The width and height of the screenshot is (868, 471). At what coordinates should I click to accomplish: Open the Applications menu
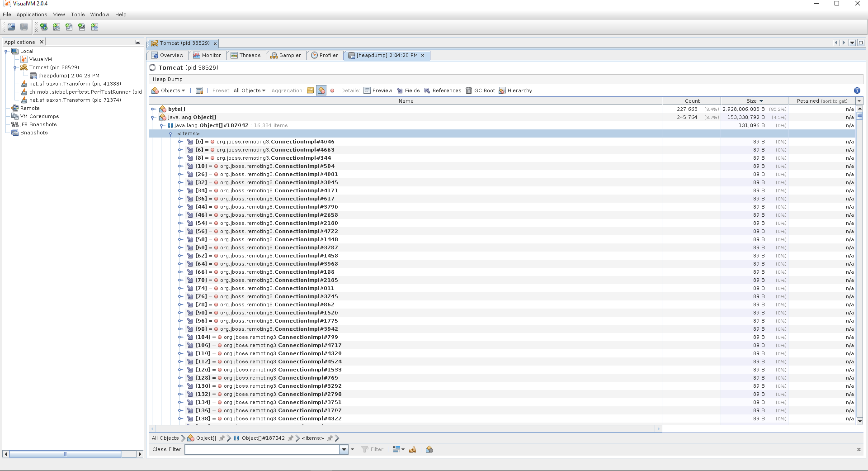(32, 14)
